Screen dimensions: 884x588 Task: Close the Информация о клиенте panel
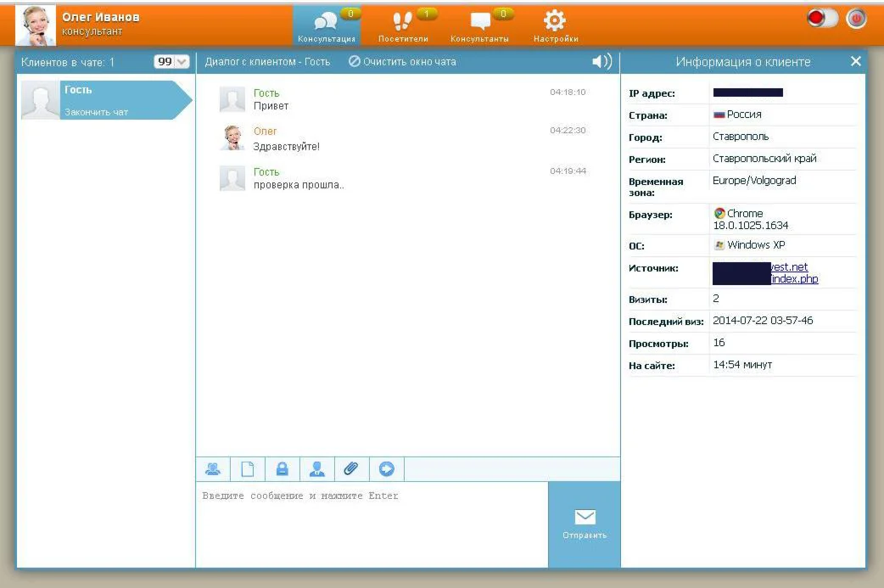click(x=855, y=61)
